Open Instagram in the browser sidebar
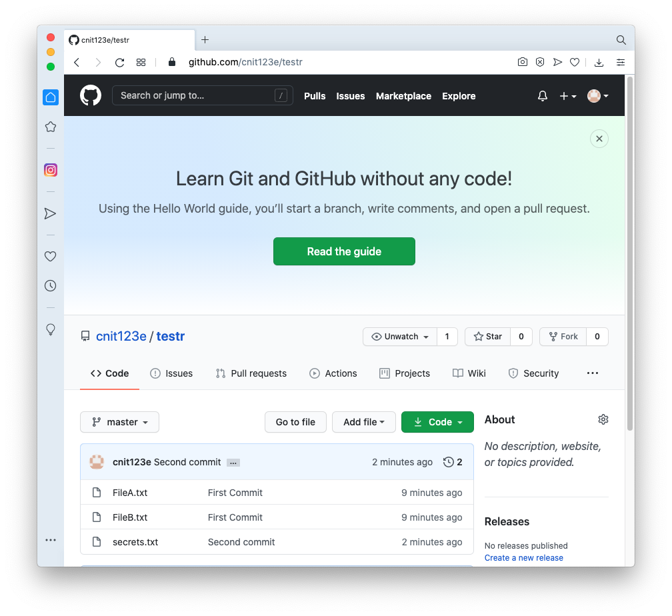 point(51,170)
